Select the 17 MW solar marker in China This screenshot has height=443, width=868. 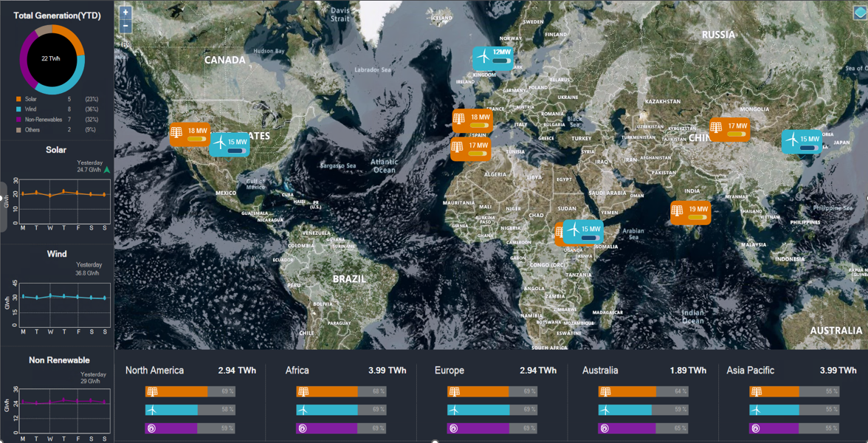tap(729, 129)
